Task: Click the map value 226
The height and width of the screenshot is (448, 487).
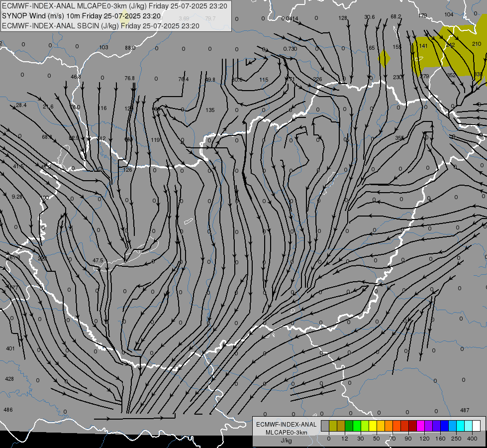Action: [x=317, y=79]
